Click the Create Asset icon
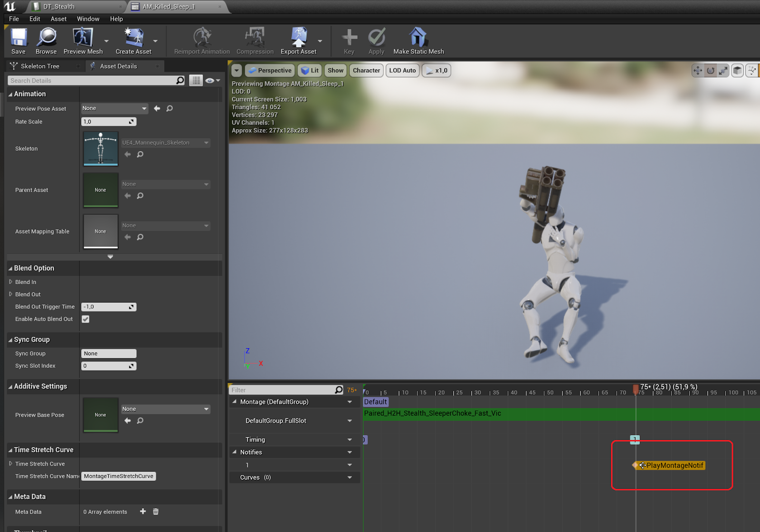This screenshot has width=760, height=532. [x=133, y=38]
